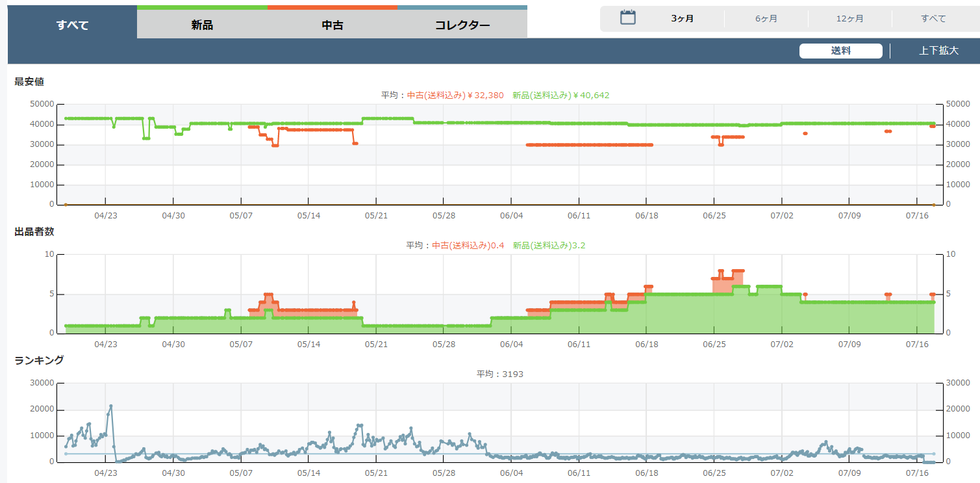980x483 pixels.
Task: Click 新品(送料込み) legend in 最安値 chart
Action: [x=560, y=95]
